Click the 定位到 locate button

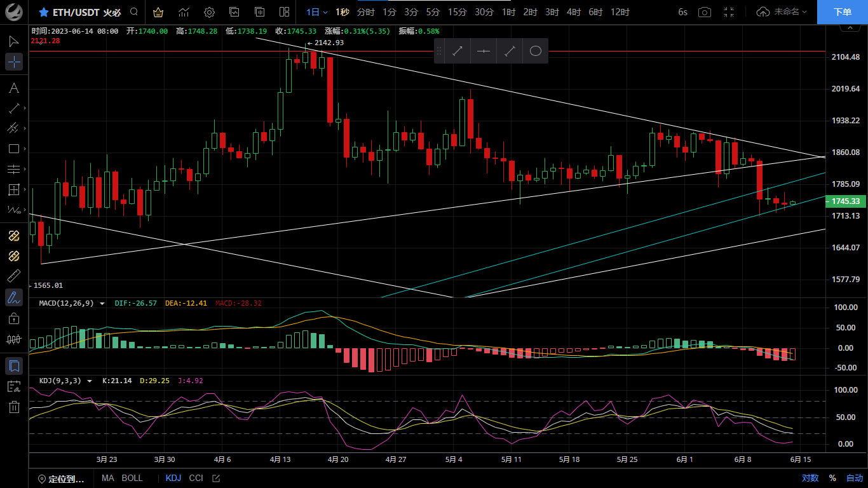(61, 478)
